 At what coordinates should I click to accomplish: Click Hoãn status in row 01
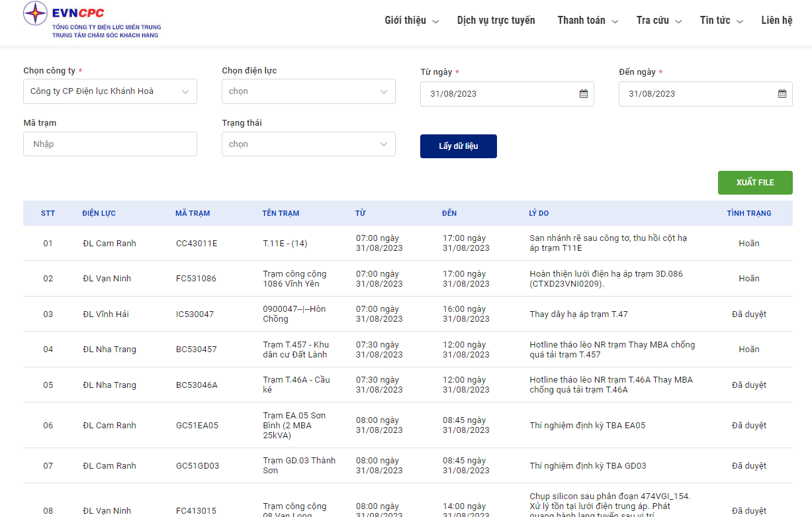[749, 244]
